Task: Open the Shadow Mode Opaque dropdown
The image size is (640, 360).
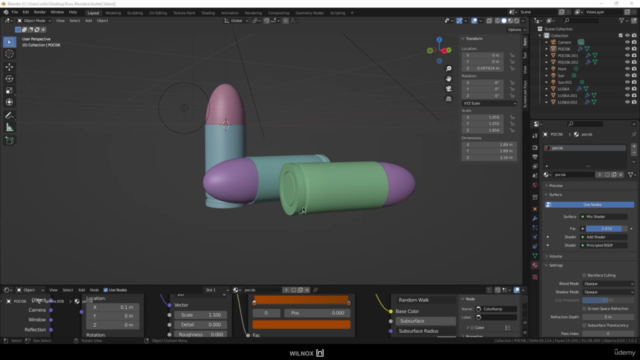Action: click(608, 292)
